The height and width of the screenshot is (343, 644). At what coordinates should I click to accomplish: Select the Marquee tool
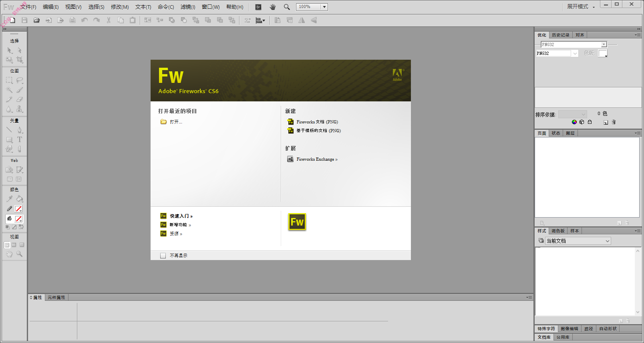9,80
